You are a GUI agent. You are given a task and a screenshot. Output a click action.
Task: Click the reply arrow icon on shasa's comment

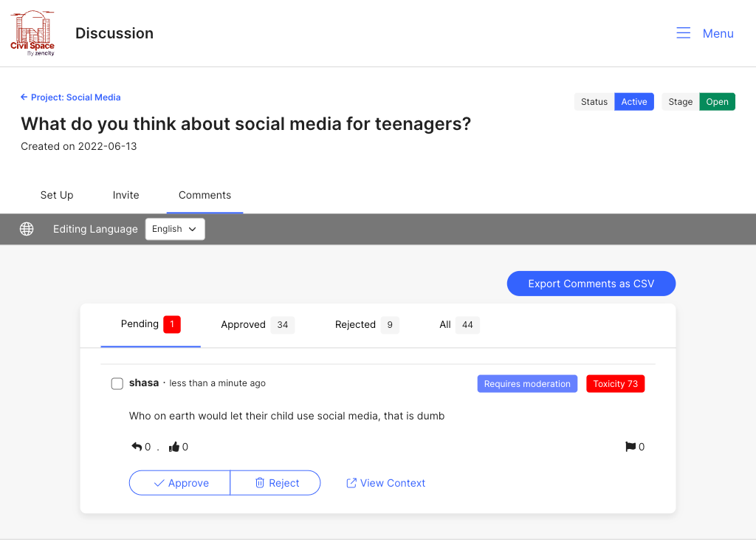[137, 447]
